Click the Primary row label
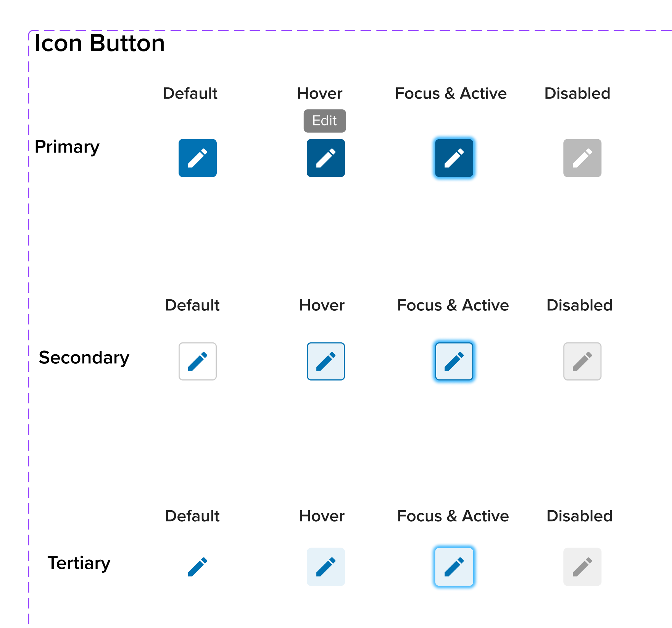The height and width of the screenshot is (628, 672). [67, 147]
